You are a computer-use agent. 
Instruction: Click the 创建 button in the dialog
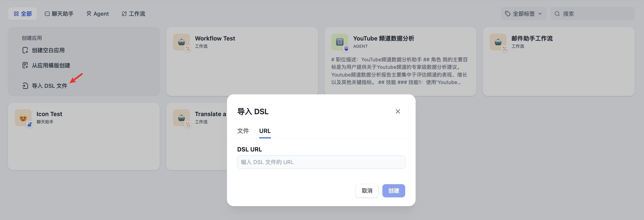pos(393,191)
